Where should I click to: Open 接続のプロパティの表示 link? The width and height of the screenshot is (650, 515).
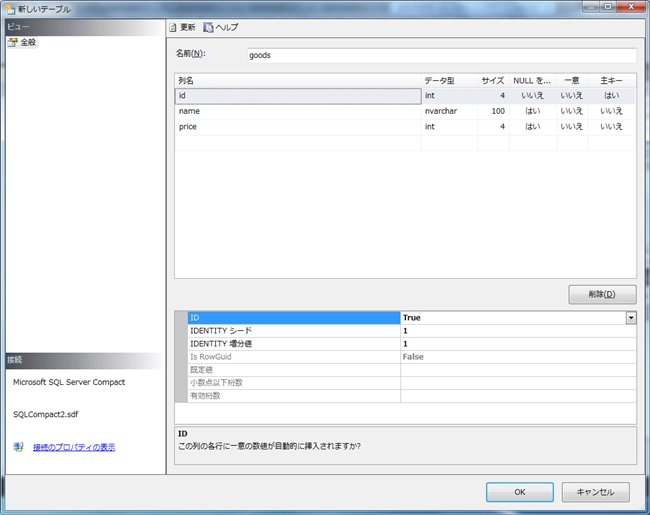coord(74,447)
